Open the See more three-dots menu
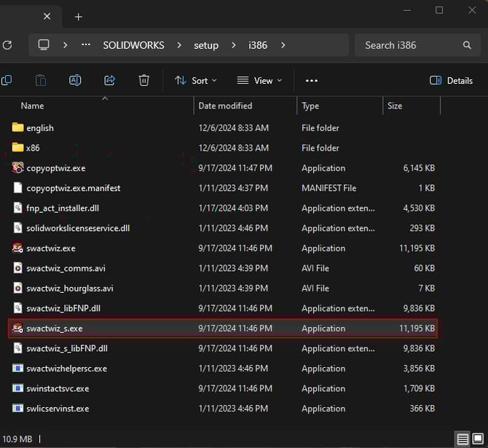The height and width of the screenshot is (448, 488). pyautogui.click(x=312, y=80)
